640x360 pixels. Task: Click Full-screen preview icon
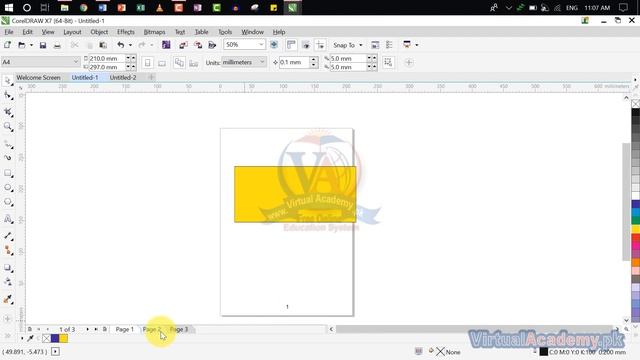coord(274,45)
